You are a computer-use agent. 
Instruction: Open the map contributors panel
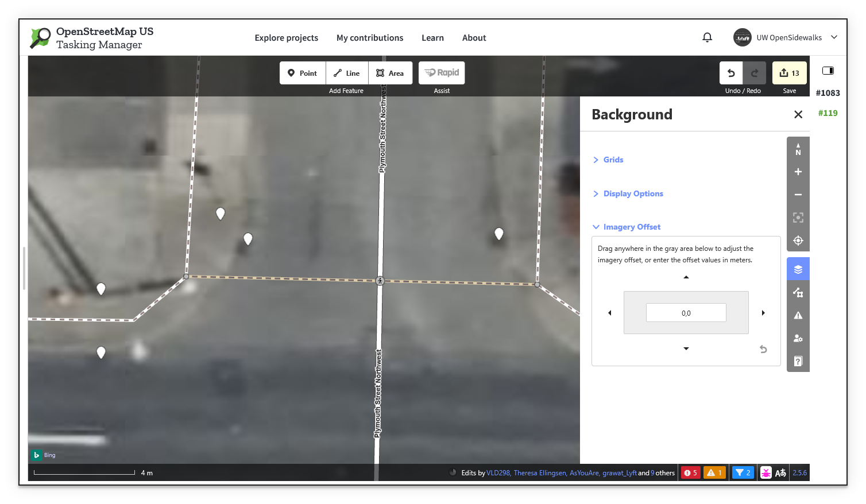798,338
